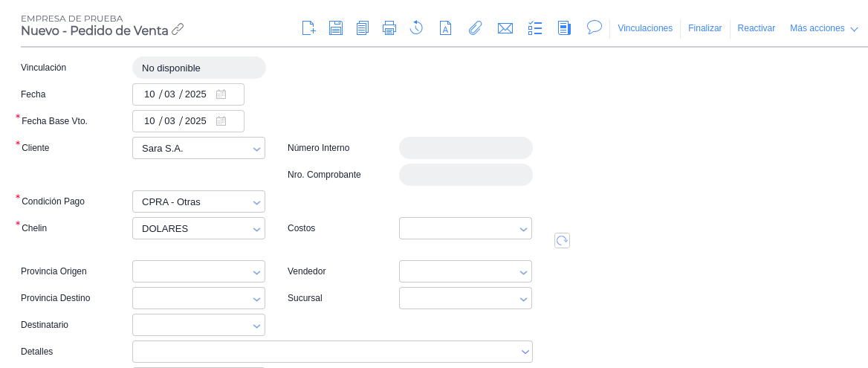Send by email using envelope icon
Screen dimensions: 868x368
[x=505, y=28]
